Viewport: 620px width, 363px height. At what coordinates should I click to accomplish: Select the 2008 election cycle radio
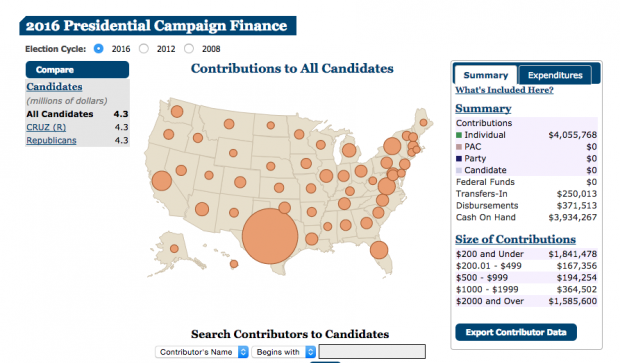pyautogui.click(x=189, y=49)
